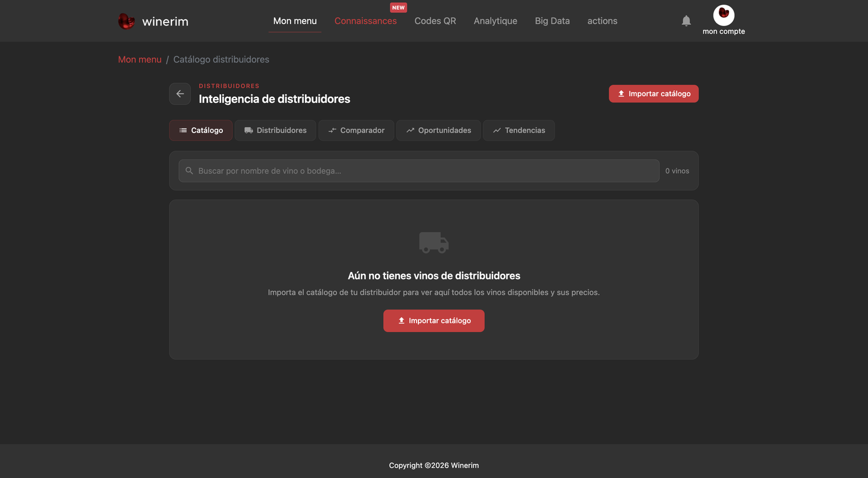
Task: Click Importar catálogo button in empty state
Action: (x=434, y=321)
